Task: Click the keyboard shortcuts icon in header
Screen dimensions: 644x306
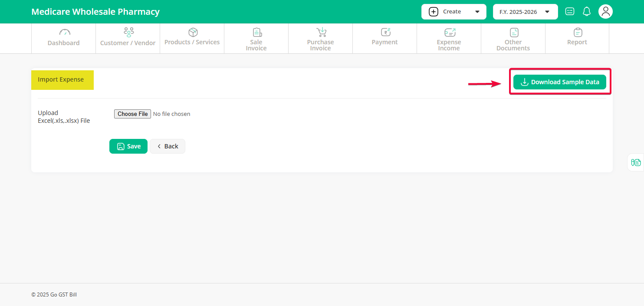Action: click(570, 12)
